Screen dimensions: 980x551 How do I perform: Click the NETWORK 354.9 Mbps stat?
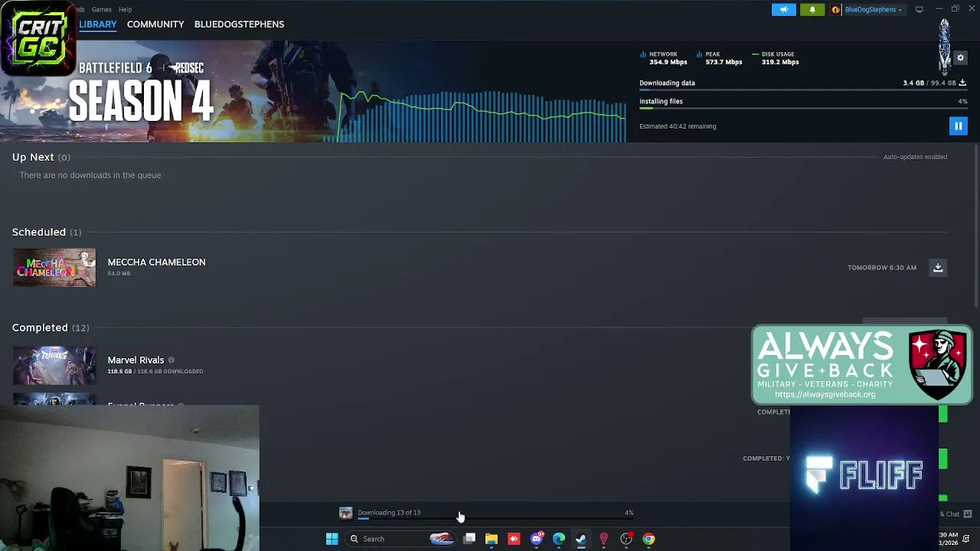tap(665, 58)
